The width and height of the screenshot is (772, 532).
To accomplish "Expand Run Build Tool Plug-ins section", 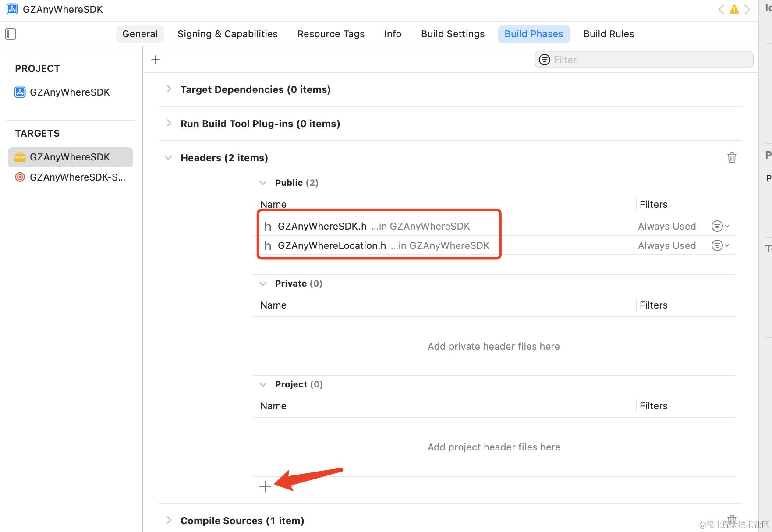I will pyautogui.click(x=169, y=123).
